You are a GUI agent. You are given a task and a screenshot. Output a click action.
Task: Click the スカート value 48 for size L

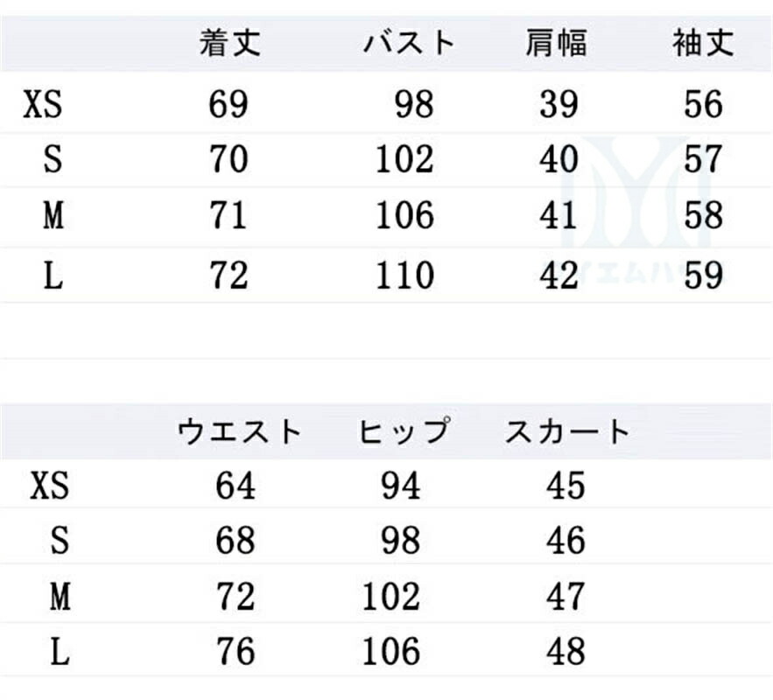565,652
